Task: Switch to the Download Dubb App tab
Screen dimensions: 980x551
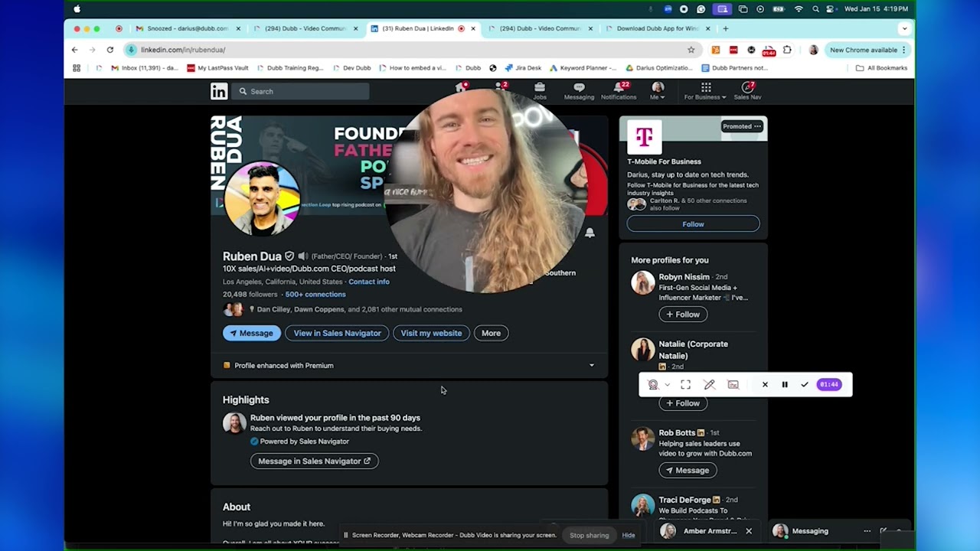Action: click(x=658, y=29)
